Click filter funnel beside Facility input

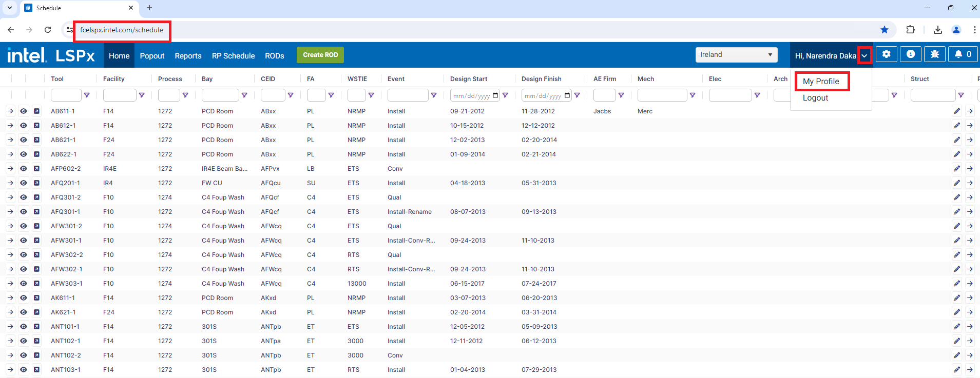point(142,95)
